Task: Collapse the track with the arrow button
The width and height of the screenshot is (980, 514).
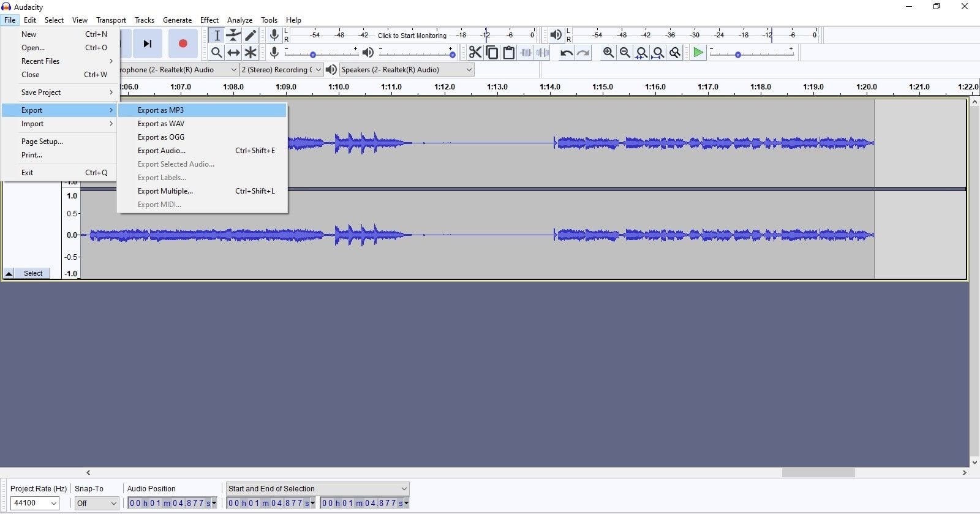Action: click(x=9, y=273)
